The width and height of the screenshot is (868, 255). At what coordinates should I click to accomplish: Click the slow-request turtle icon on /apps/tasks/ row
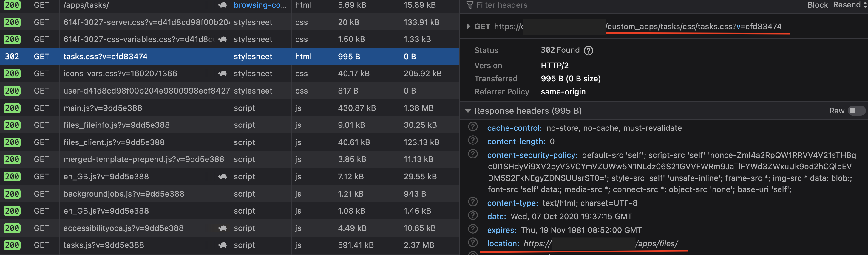[x=223, y=5]
